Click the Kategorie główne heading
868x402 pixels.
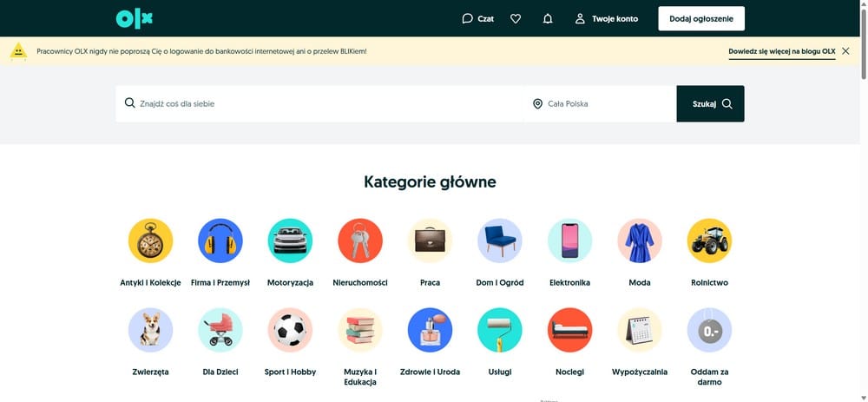coord(430,181)
